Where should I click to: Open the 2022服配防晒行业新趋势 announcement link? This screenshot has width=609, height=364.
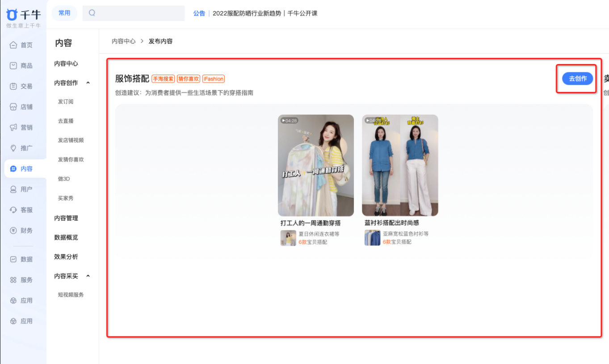pos(247,13)
